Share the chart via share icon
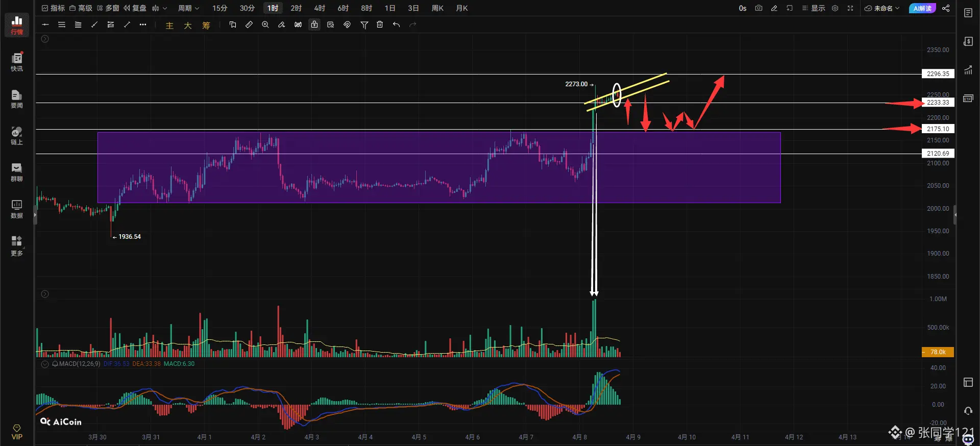The height and width of the screenshot is (446, 980). coord(946,8)
